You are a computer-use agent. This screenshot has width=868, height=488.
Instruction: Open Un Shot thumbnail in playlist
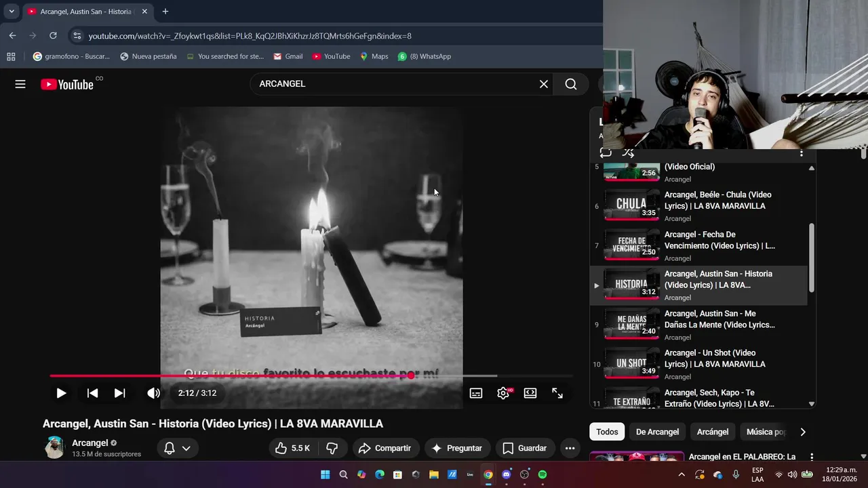(x=632, y=364)
